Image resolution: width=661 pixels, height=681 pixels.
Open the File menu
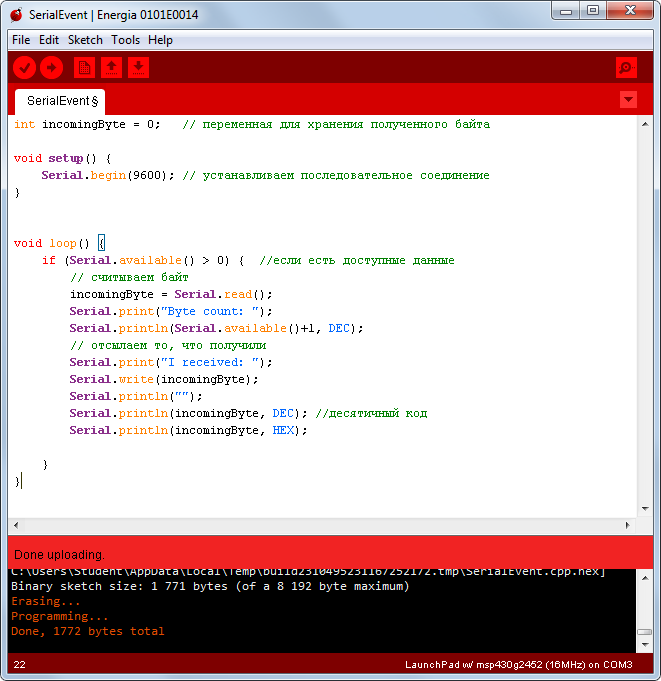tap(21, 40)
